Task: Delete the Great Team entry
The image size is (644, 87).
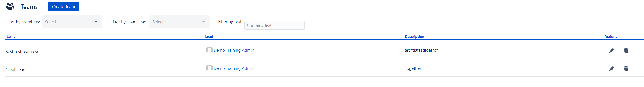Action: pyautogui.click(x=626, y=69)
